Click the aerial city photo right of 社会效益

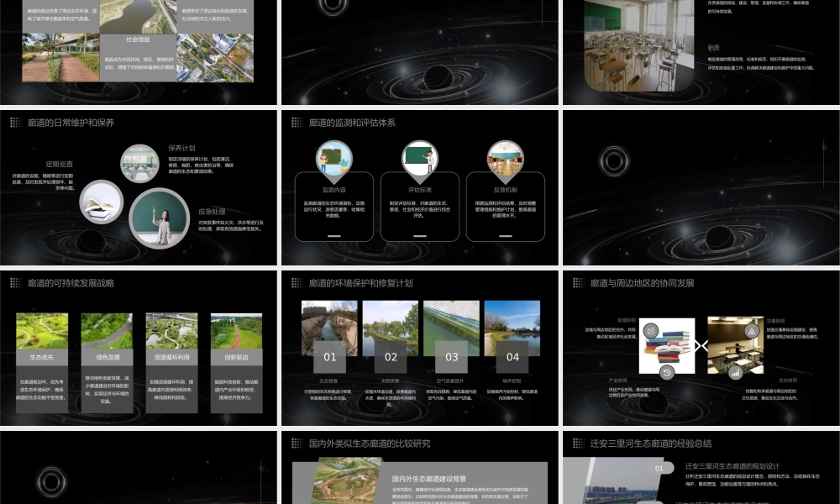tap(215, 58)
